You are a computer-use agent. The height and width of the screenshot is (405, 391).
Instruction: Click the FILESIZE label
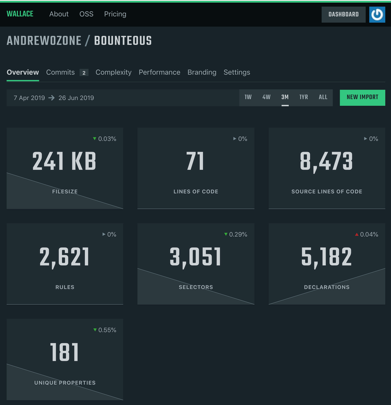tap(65, 192)
